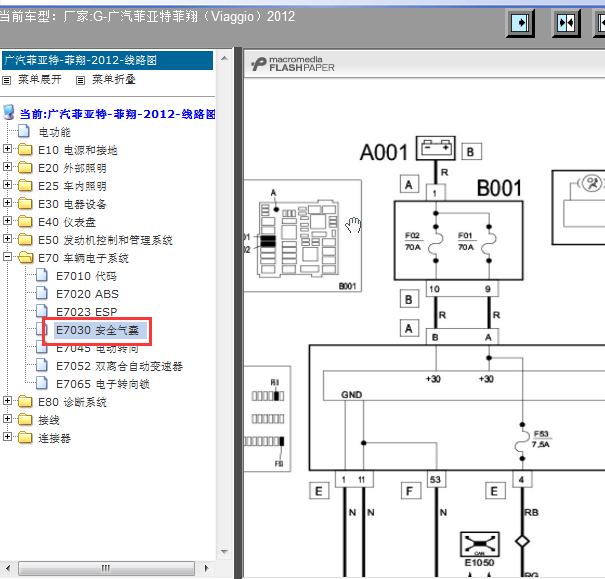
Task: Collapse the E70 车辆电子系统 node
Action: [x=7, y=257]
